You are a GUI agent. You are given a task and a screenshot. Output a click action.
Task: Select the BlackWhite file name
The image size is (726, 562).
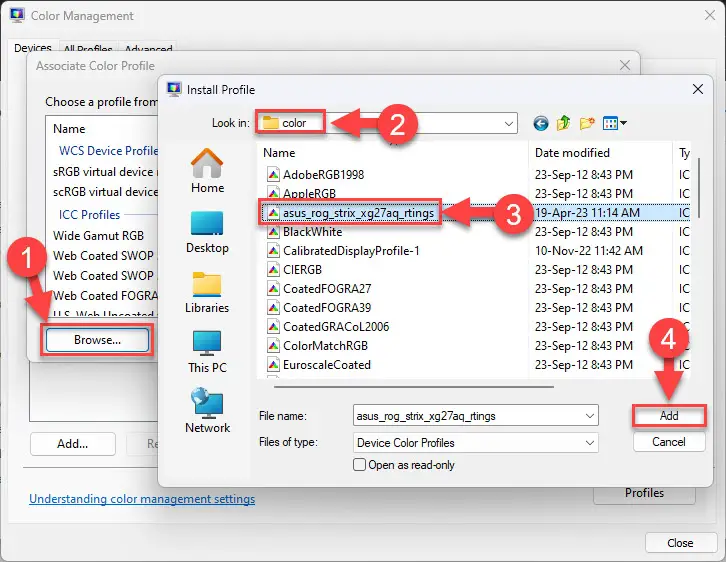[313, 231]
